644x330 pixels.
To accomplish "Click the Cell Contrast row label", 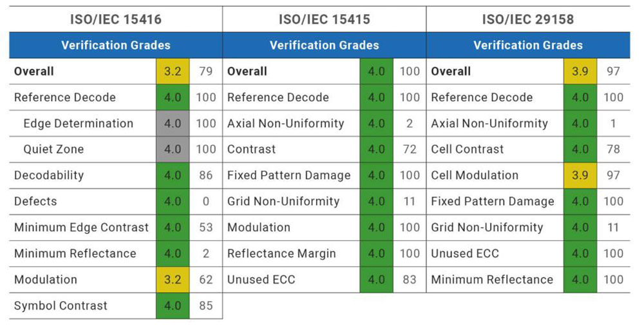I will coord(468,150).
